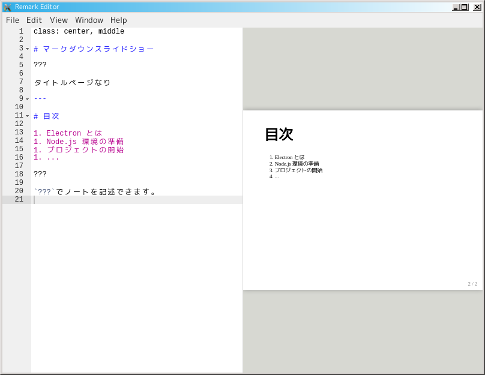The height and width of the screenshot is (375, 485).
Task: Collapse the fold arrow at line 9
Action: pos(28,99)
